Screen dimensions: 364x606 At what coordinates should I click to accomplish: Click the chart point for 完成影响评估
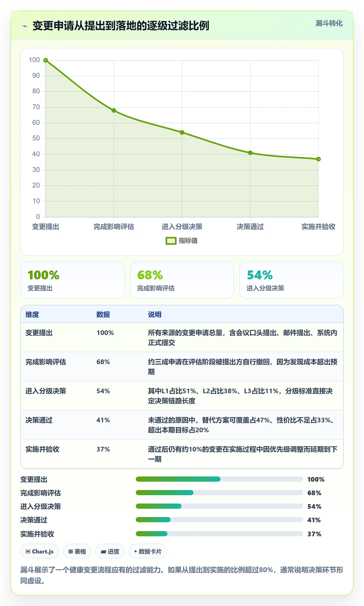(x=114, y=111)
